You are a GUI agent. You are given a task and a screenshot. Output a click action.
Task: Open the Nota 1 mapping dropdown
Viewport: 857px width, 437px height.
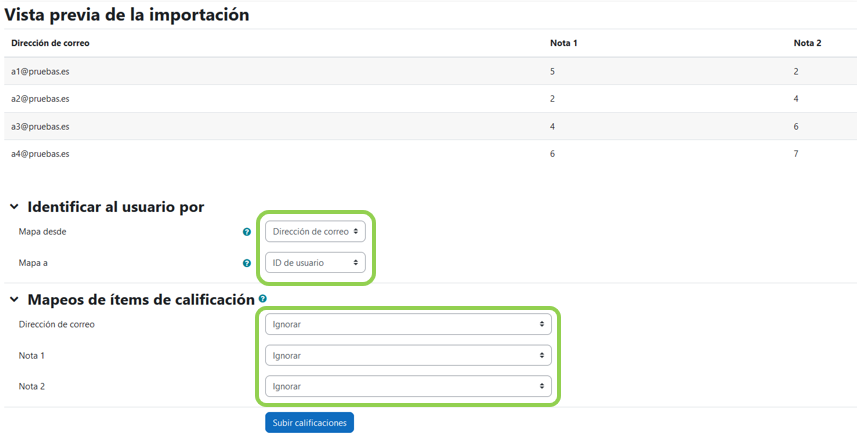(408, 355)
